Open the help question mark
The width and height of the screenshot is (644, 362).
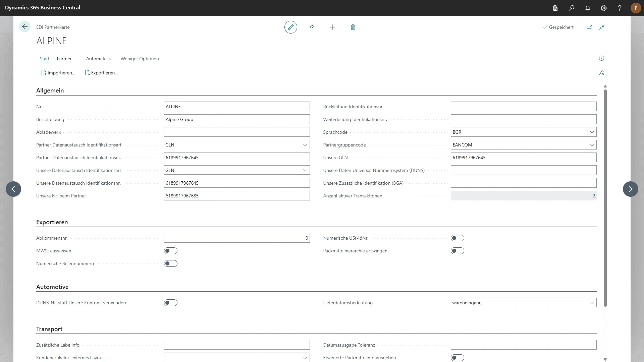pos(620,8)
